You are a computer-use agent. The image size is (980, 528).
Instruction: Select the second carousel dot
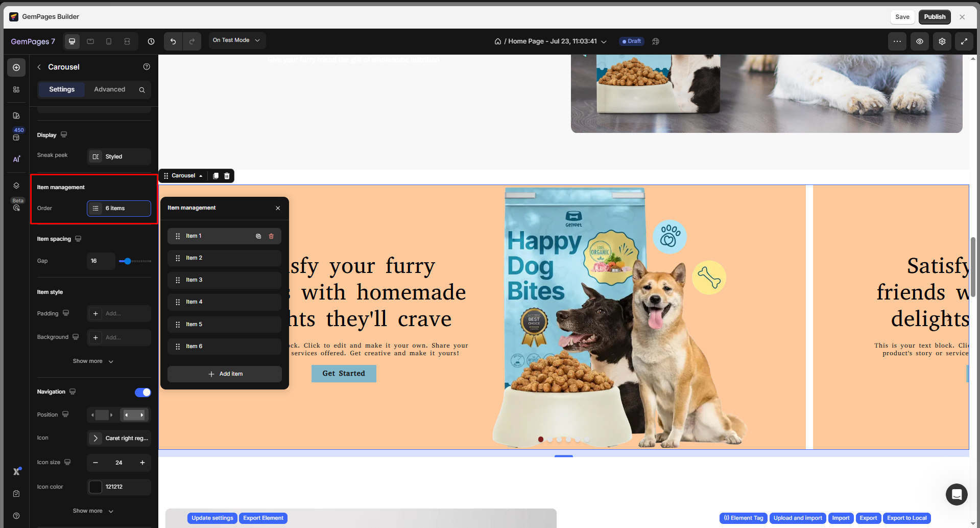550,440
